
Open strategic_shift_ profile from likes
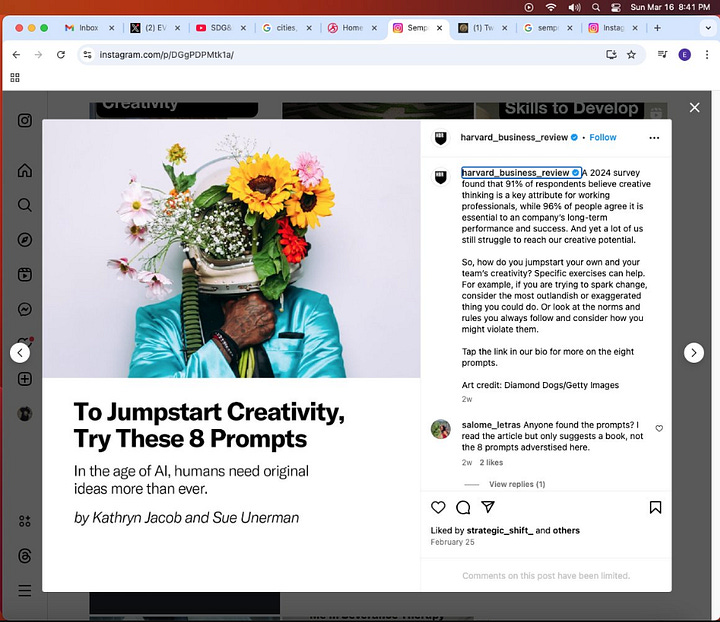[500, 531]
